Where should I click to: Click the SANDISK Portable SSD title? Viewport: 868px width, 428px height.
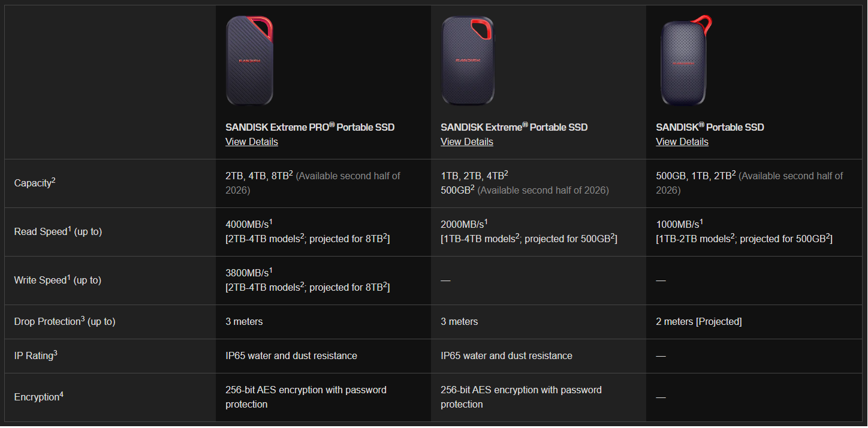click(x=710, y=127)
